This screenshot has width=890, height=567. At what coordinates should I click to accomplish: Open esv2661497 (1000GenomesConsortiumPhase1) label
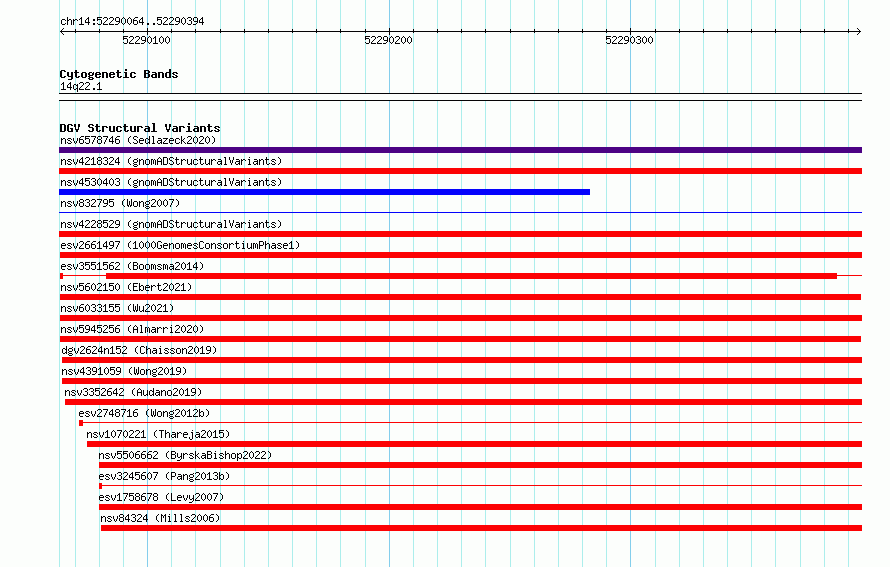(x=180, y=245)
